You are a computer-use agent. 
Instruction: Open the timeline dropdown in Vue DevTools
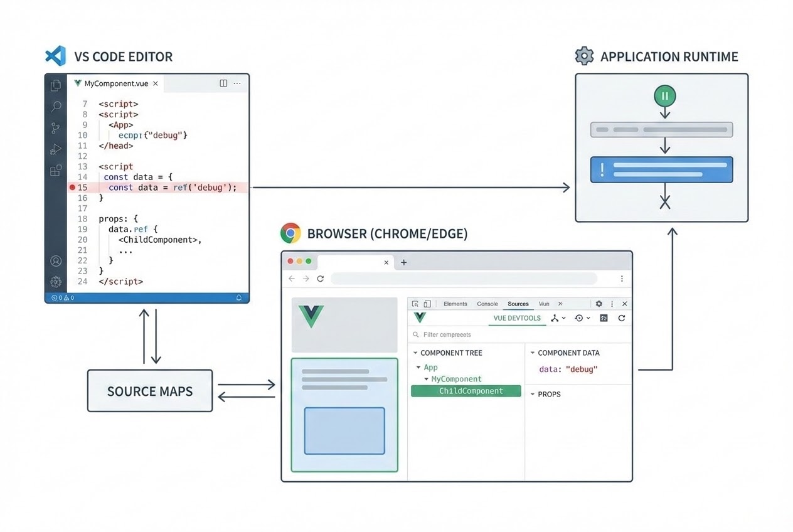(582, 318)
